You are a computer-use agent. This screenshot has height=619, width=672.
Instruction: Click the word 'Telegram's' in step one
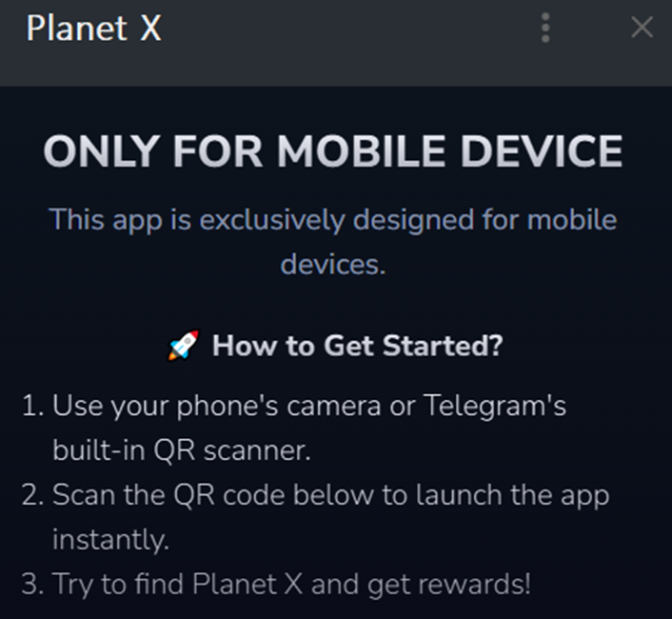click(x=495, y=406)
